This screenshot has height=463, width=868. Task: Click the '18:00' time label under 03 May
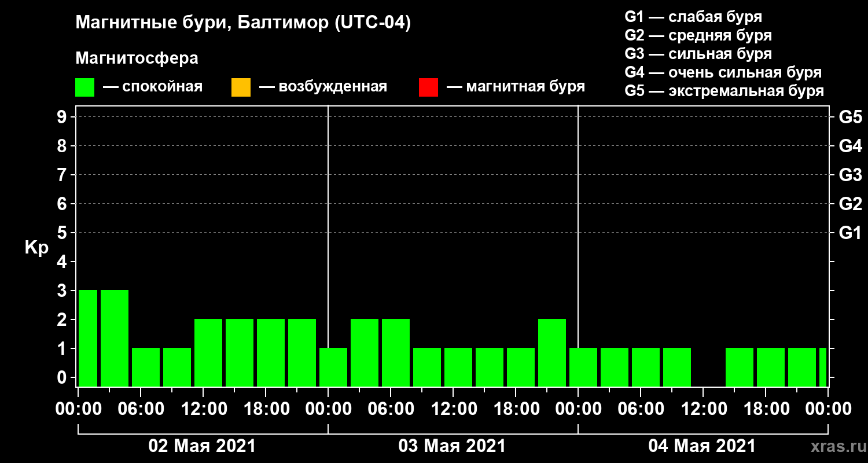pyautogui.click(x=516, y=409)
